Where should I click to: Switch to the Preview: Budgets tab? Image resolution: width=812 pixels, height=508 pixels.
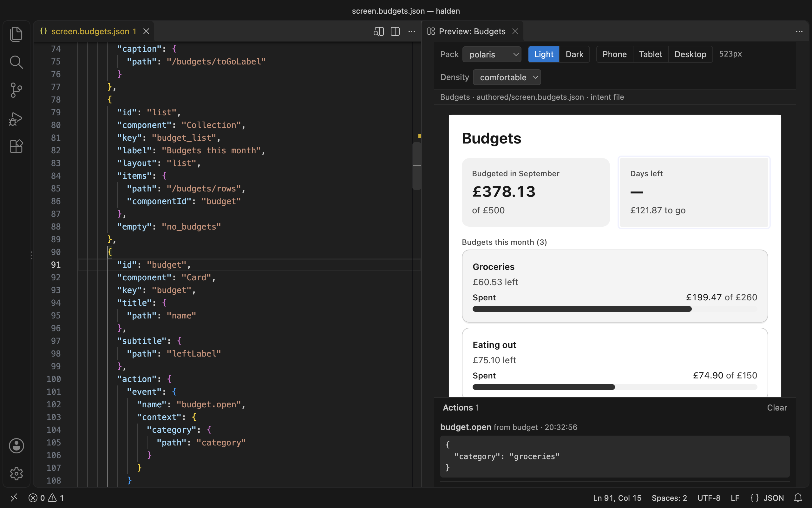pos(473,31)
